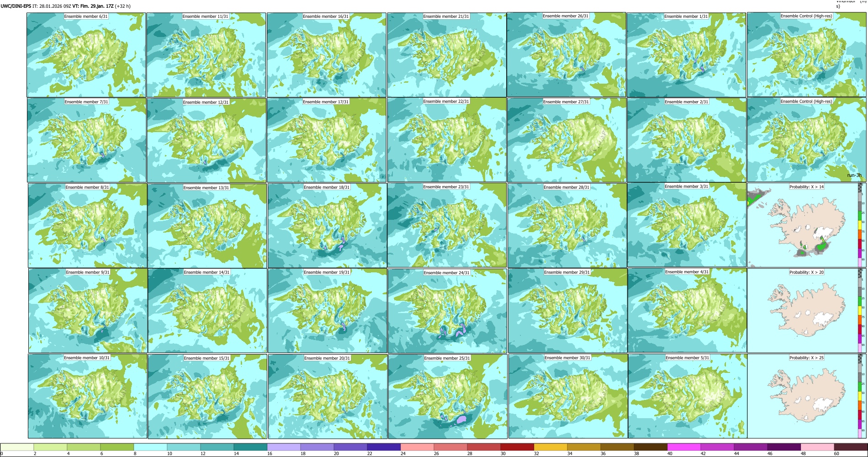The width and height of the screenshot is (868, 457).
Task: Pick the light cyan 8–10 legend swatch
Action: (x=150, y=447)
